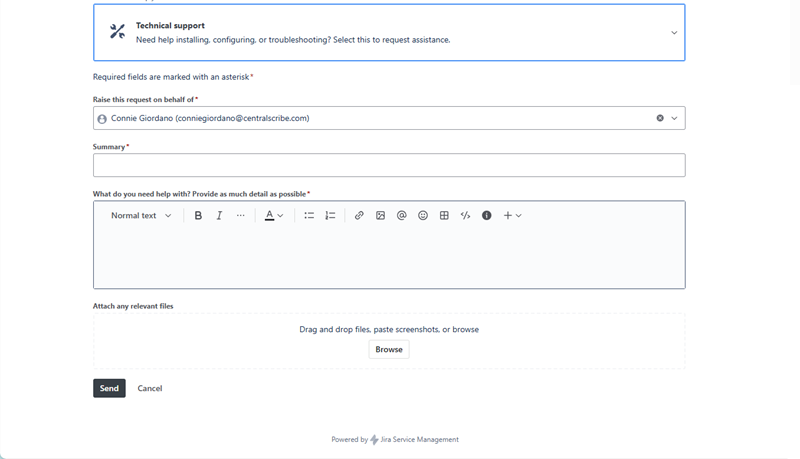The height and width of the screenshot is (459, 800).
Task: Open the insert plus menu
Action: tap(512, 216)
